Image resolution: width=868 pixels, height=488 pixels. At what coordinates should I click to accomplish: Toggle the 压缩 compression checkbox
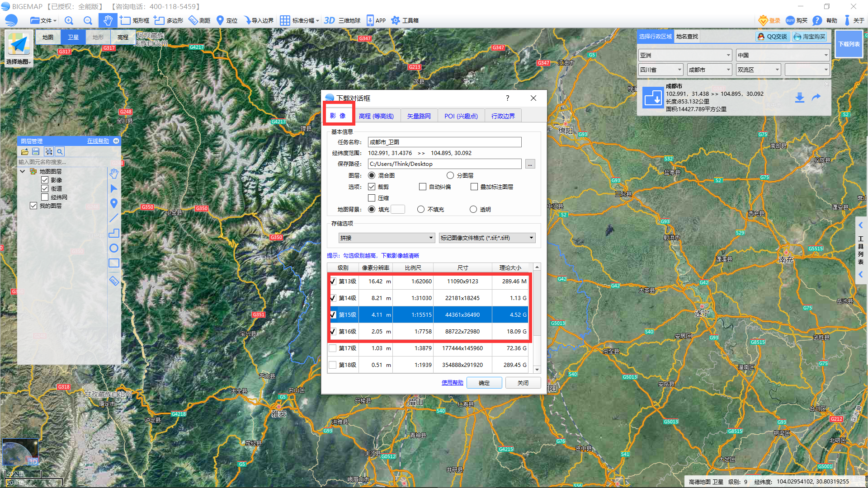pos(372,198)
